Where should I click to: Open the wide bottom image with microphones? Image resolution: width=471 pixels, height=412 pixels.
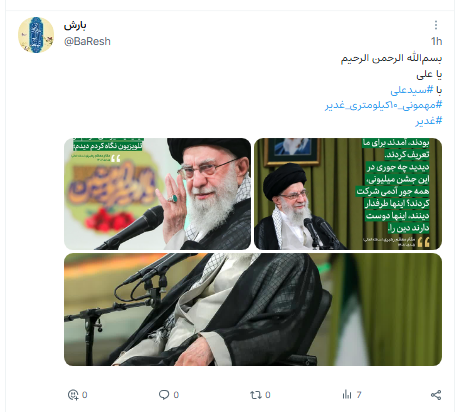pyautogui.click(x=253, y=309)
